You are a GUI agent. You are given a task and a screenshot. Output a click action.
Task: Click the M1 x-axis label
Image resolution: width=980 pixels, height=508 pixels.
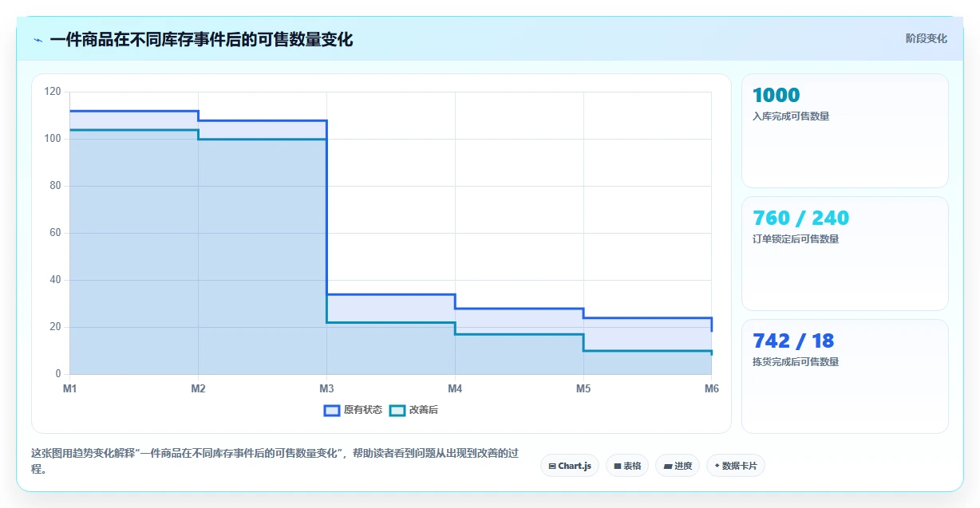[x=70, y=389]
